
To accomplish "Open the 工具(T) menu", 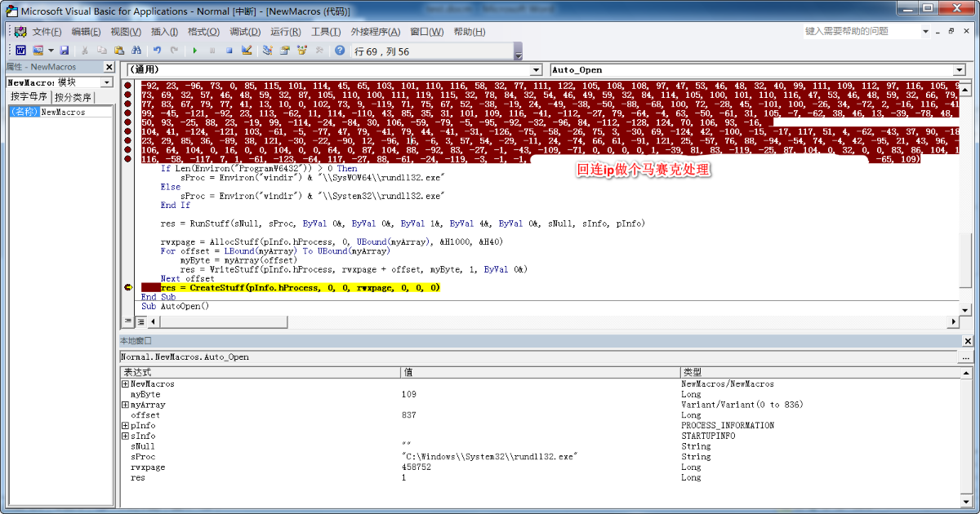I will (326, 32).
